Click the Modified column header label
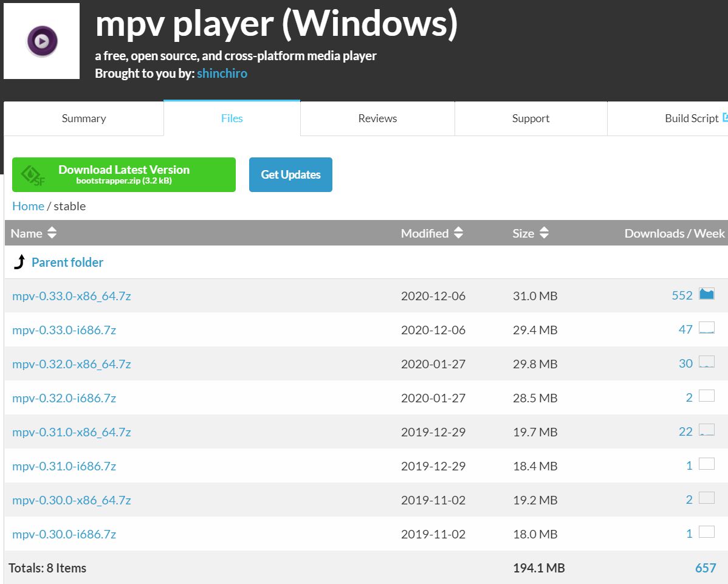 [x=425, y=233]
